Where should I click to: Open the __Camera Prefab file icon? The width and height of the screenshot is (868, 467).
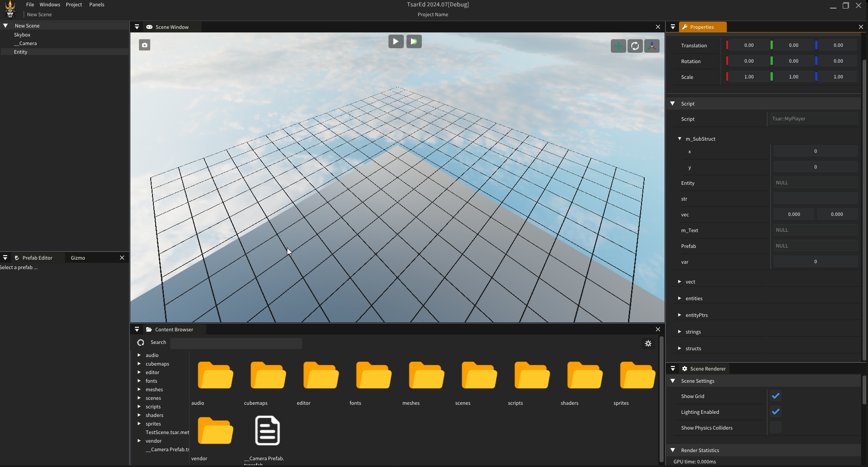(268, 430)
